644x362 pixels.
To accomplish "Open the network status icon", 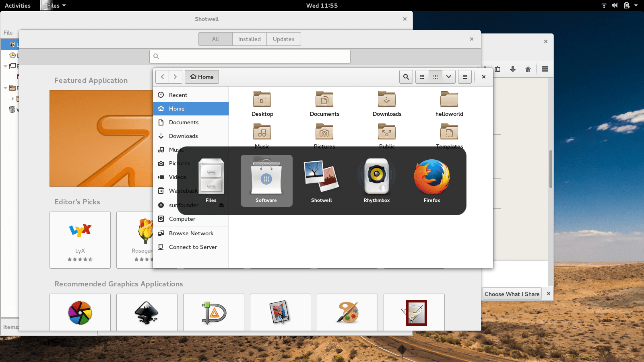I will 604,6.
